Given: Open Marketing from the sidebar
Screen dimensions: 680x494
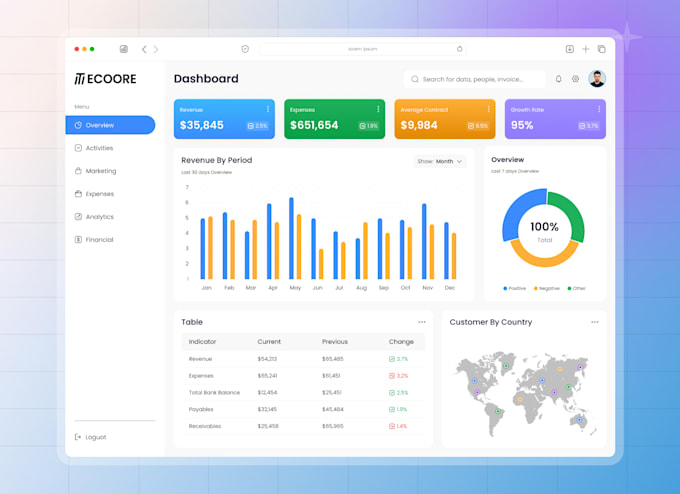Looking at the screenshot, I should pos(95,171).
